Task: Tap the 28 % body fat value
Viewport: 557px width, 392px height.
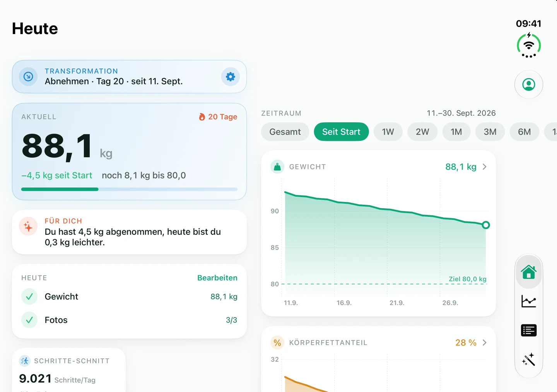Action: pos(466,342)
